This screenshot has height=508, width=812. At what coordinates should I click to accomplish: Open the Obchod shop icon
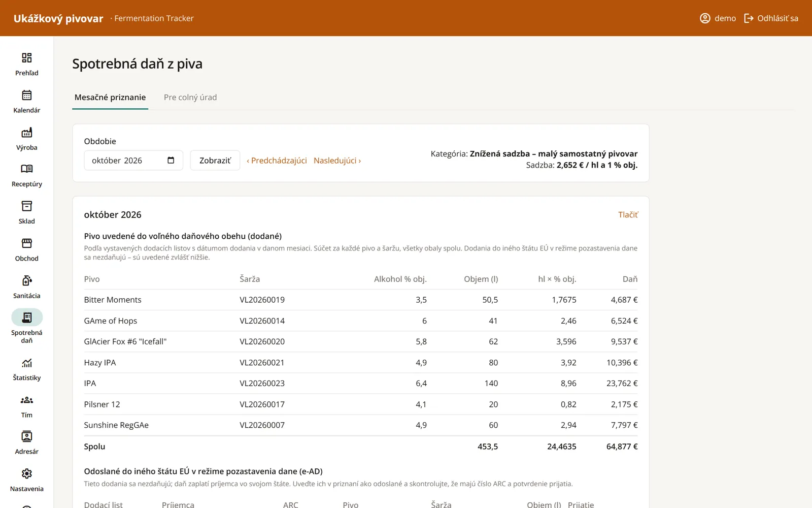(x=27, y=243)
